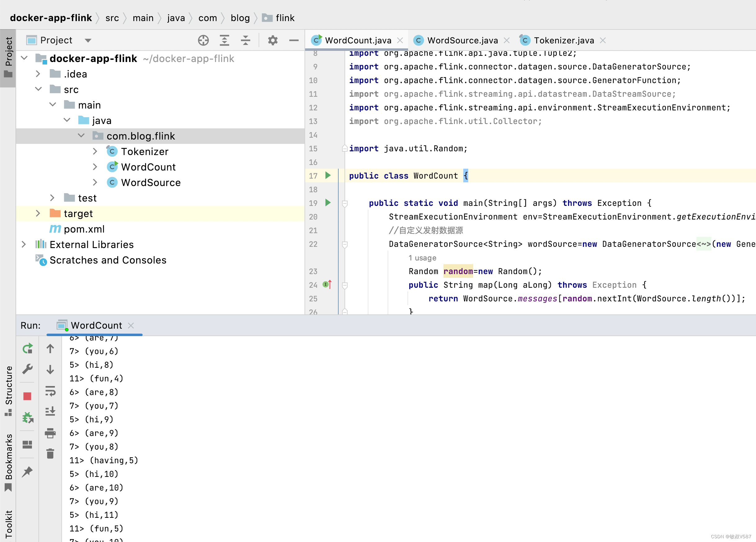
Task: Expand the test folder
Action: [52, 198]
